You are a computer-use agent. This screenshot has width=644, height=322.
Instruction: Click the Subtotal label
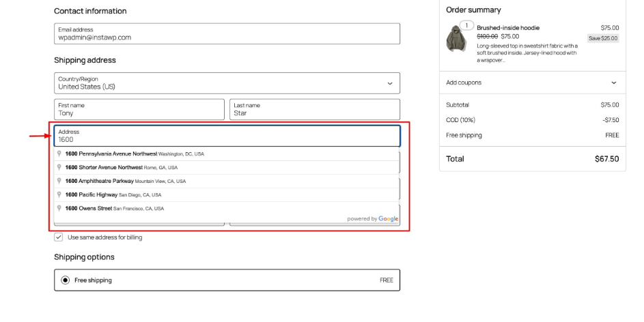pyautogui.click(x=458, y=105)
